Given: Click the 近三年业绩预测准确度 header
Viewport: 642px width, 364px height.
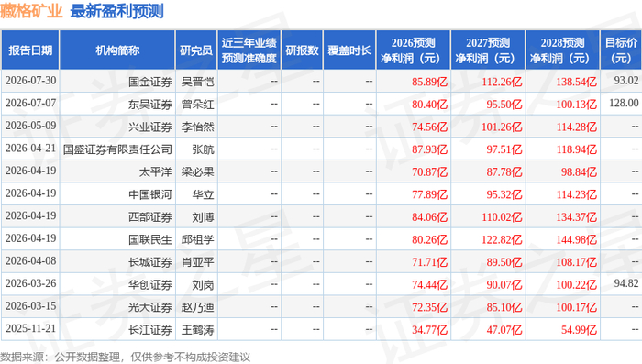Looking at the screenshot, I should point(249,50).
